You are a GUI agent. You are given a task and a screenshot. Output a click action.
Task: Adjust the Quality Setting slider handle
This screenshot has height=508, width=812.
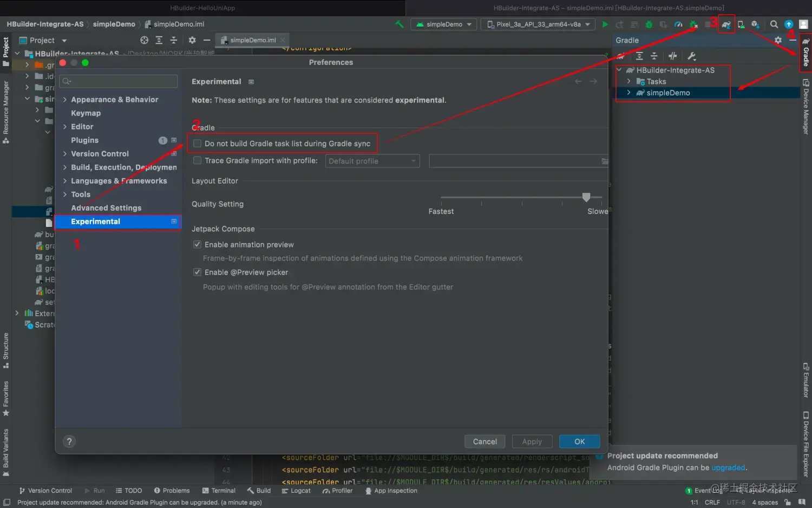point(586,197)
